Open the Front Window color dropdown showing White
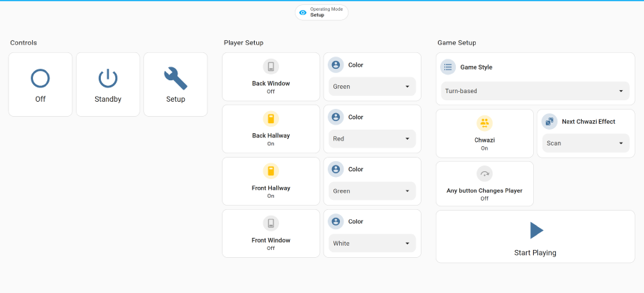Viewport: 644px width, 293px height. coord(372,244)
